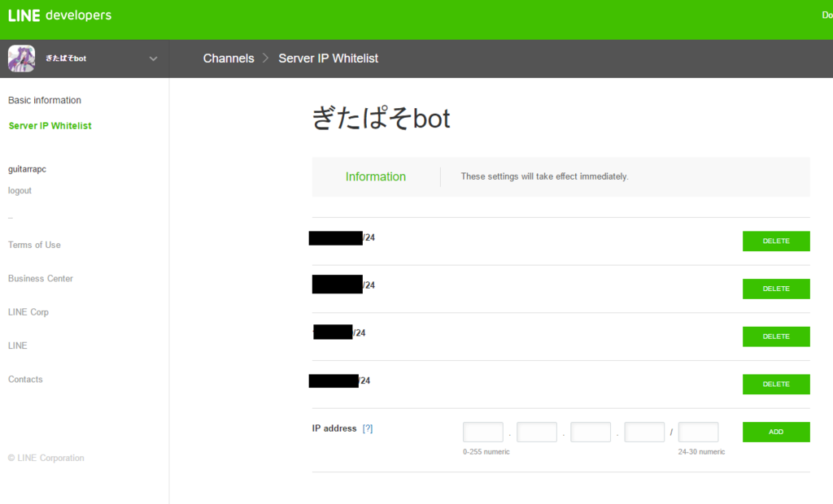This screenshot has height=504, width=833.
Task: Open the IP address help [?] link
Action: click(368, 428)
